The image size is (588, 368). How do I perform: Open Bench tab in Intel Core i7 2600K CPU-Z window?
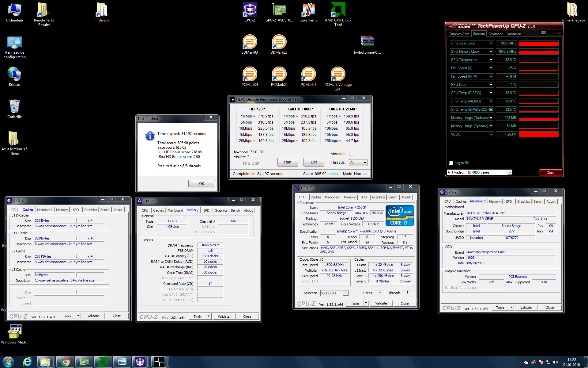[x=393, y=197]
